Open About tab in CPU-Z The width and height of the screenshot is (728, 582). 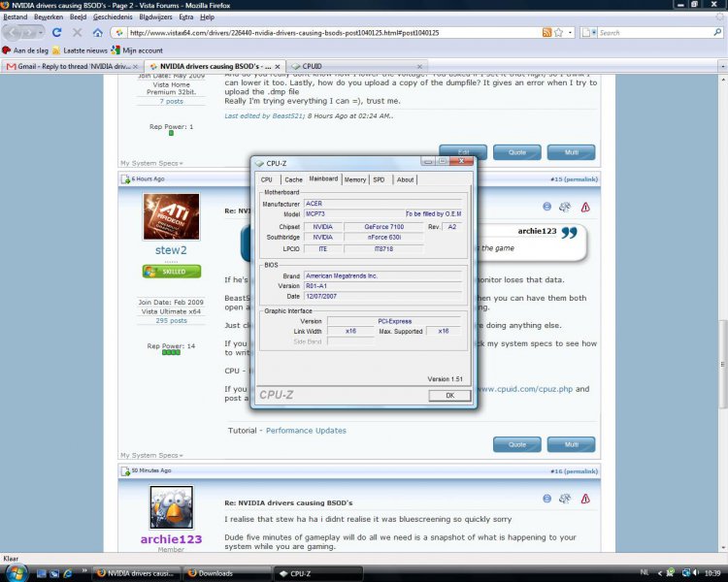405,179
